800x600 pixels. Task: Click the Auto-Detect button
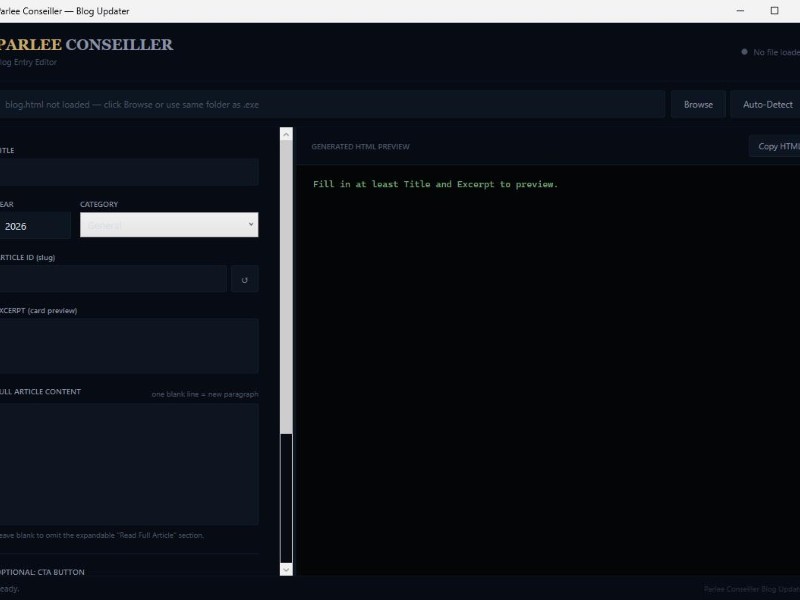point(766,105)
